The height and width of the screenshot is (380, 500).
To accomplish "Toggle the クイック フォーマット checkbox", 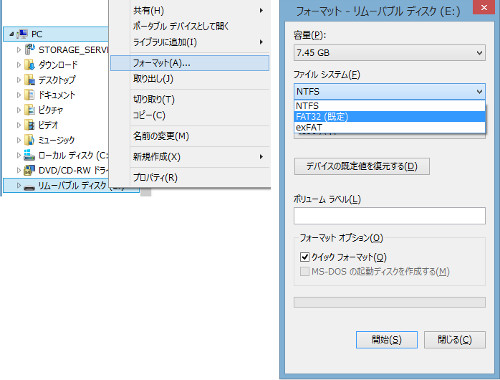I will [305, 257].
